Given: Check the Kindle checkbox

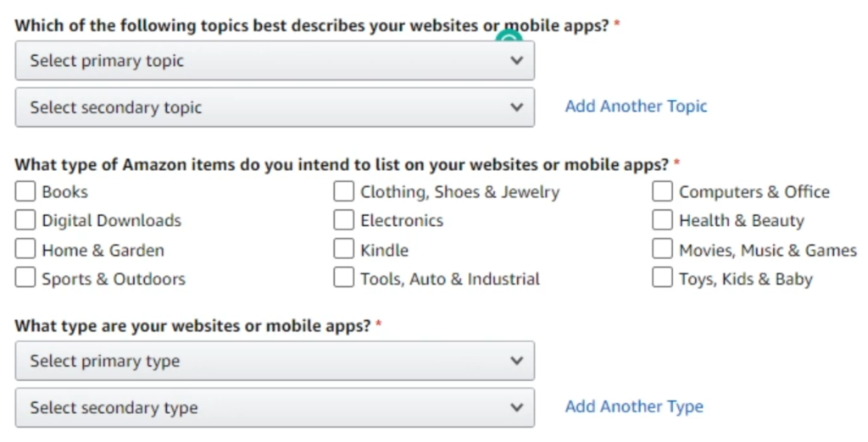Looking at the screenshot, I should [343, 250].
